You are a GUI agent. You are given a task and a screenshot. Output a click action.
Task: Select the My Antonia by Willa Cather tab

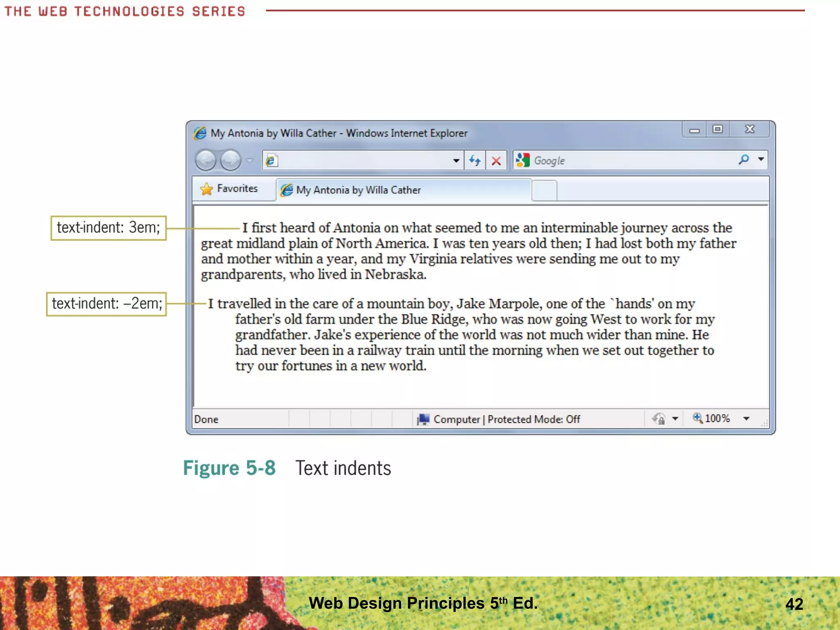(x=404, y=190)
